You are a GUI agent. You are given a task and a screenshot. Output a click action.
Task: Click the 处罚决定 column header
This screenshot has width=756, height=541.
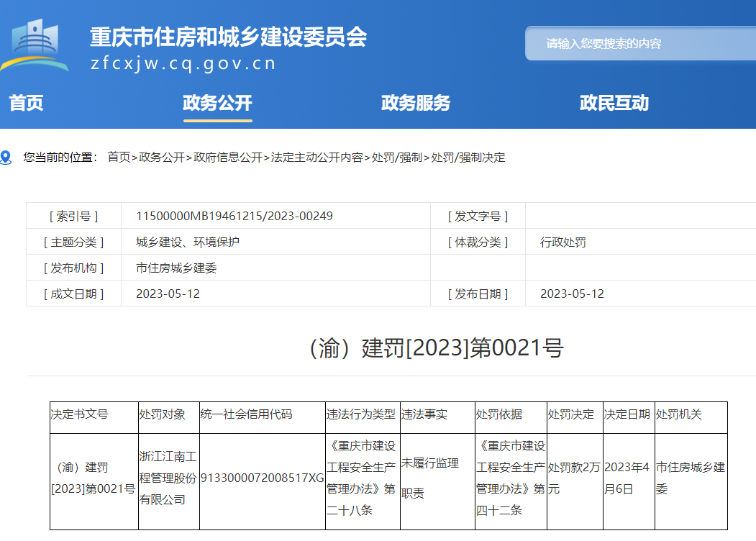571,414
